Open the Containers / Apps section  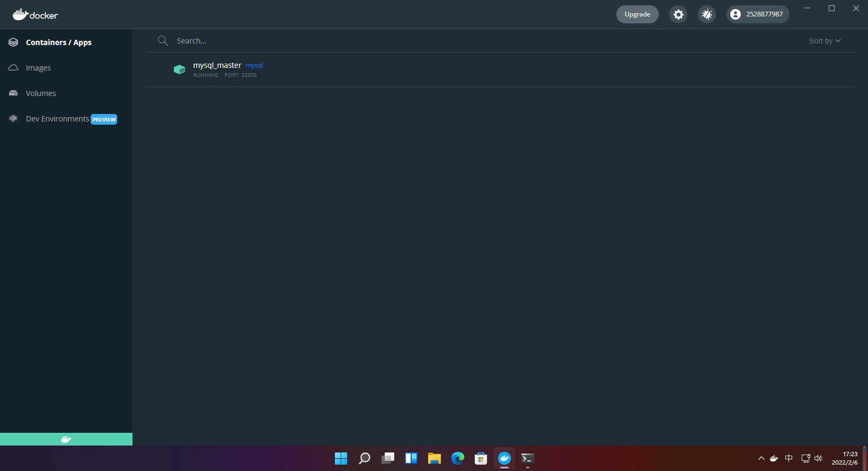(66, 42)
